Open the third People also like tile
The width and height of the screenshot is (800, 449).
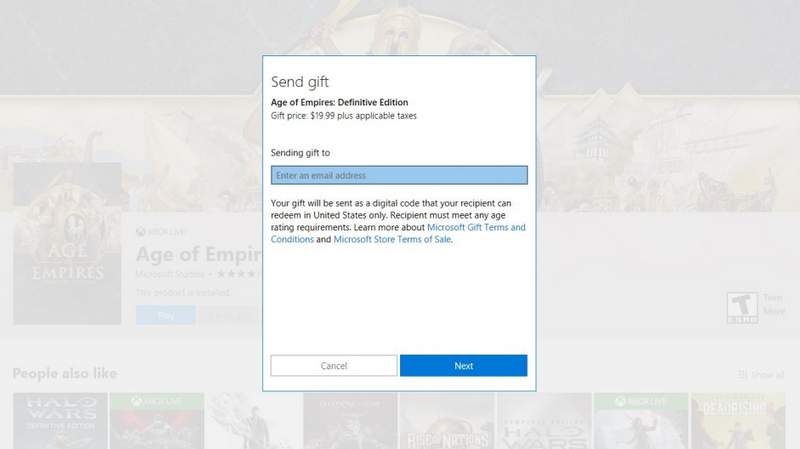coord(254,421)
